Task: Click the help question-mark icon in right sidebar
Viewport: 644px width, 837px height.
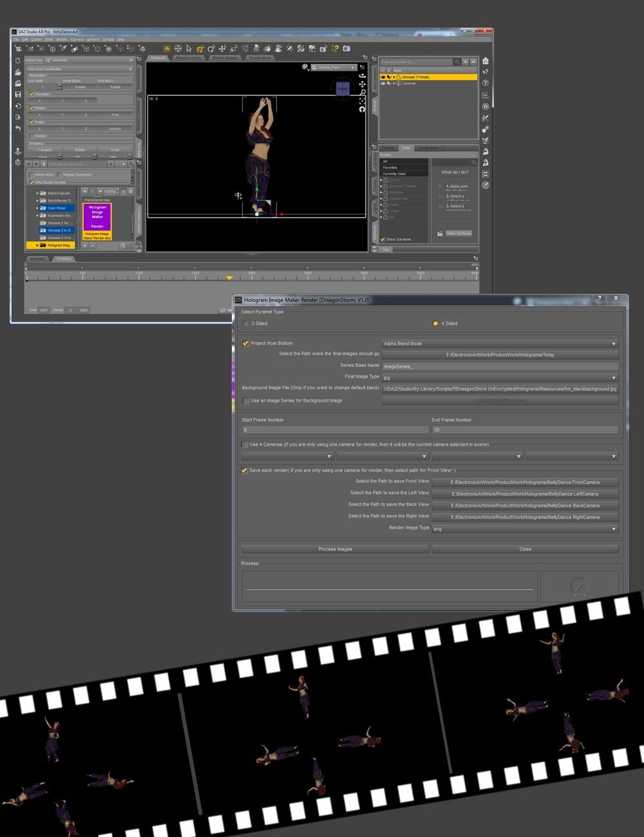Action: click(x=485, y=82)
